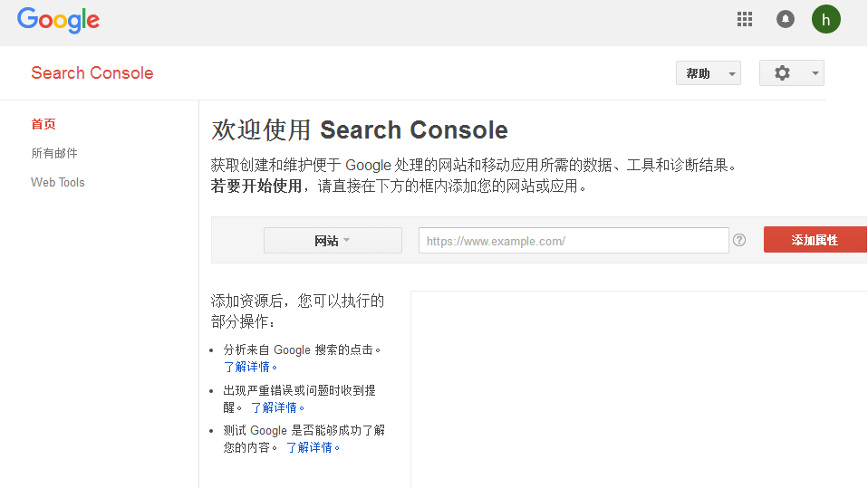Open Web Tools in the sidebar
868x488 pixels.
click(58, 182)
